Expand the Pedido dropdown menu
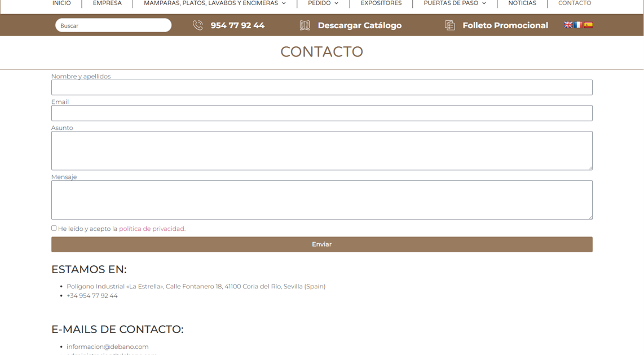Image resolution: width=644 pixels, height=355 pixels. click(323, 3)
